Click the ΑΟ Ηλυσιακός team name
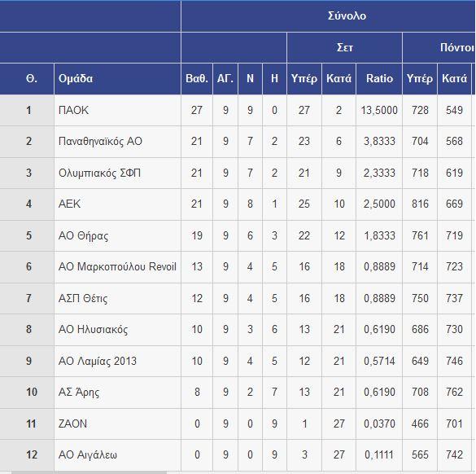This screenshot has width=476, height=474. click(93, 330)
